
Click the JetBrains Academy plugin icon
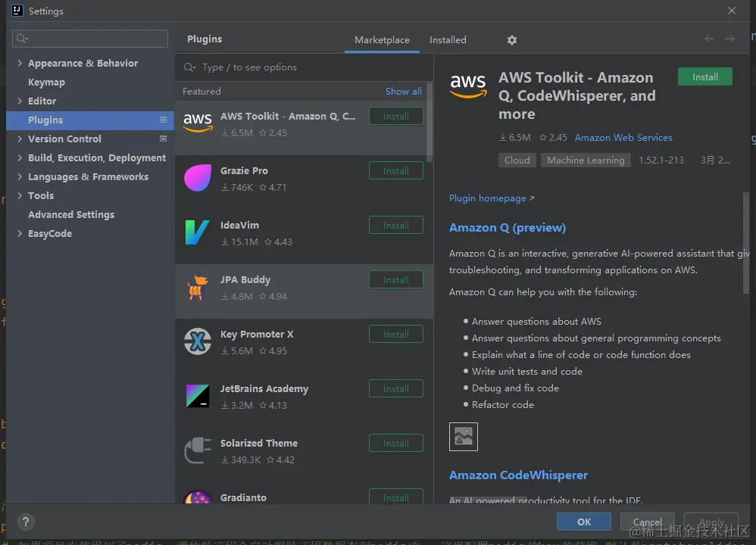coord(198,396)
